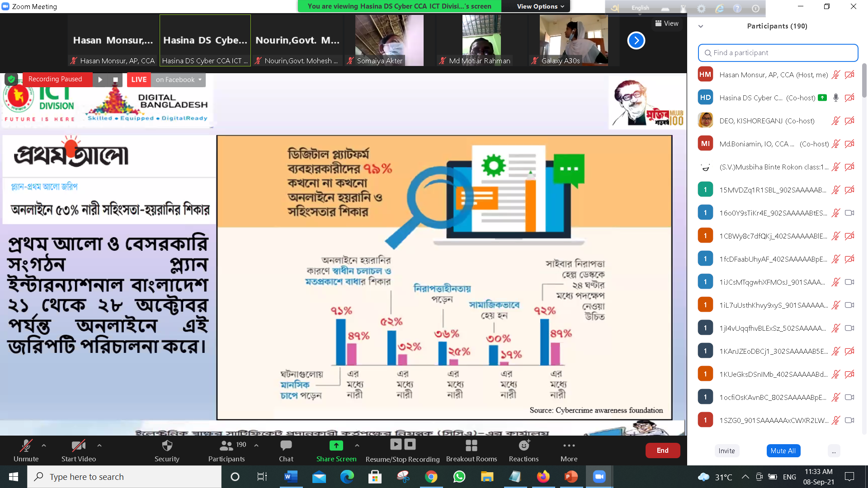Image resolution: width=868 pixels, height=488 pixels.
Task: Open the Windows Start menu
Action: pos(14,477)
